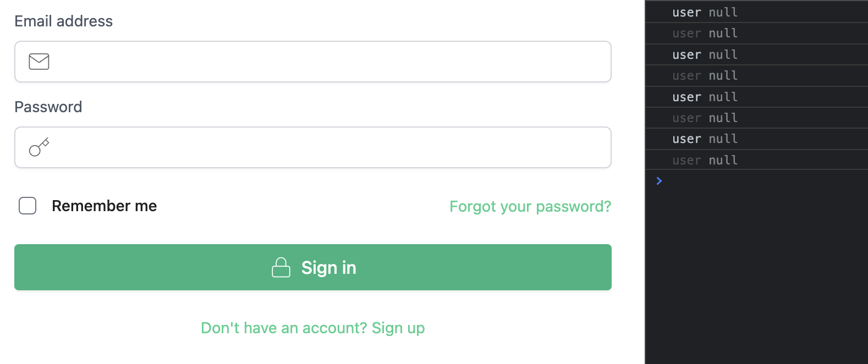Screen dimensions: 868x364
Task: Focus the Password input field
Action: coord(313,147)
